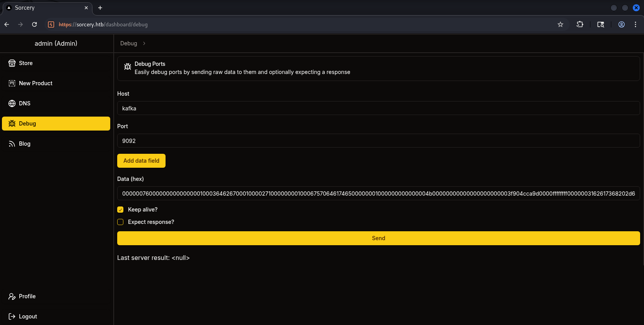Reload the page
Screen dimensions: 644x325
click(34, 24)
